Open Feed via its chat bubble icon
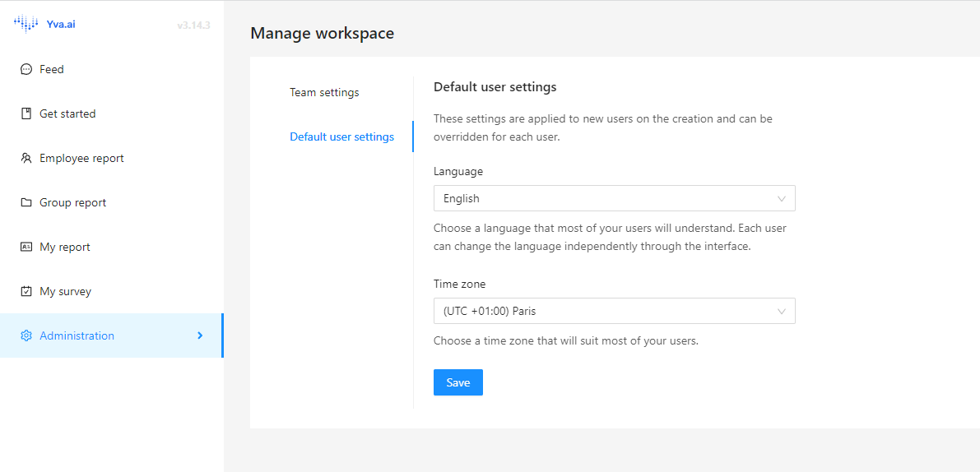980x472 pixels. pos(26,69)
